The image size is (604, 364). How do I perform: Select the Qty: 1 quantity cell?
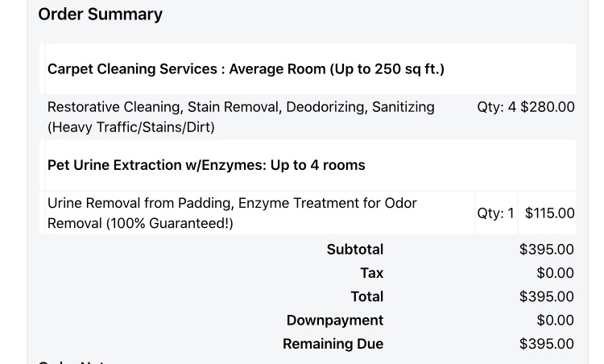pos(495,213)
